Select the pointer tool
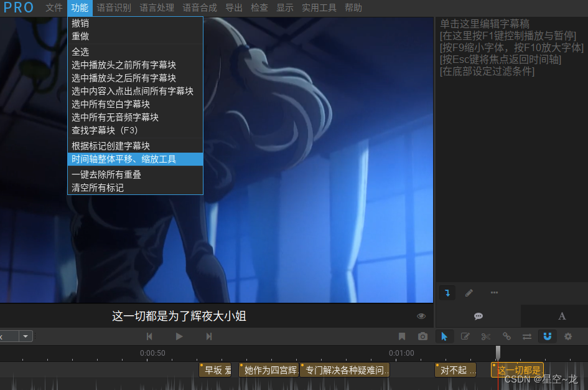The width and height of the screenshot is (588, 390). [444, 336]
